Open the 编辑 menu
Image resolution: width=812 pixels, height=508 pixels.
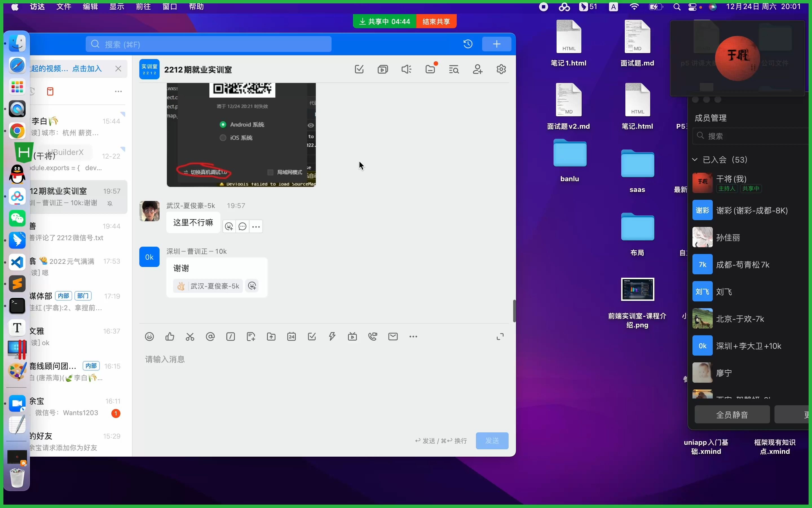point(90,7)
